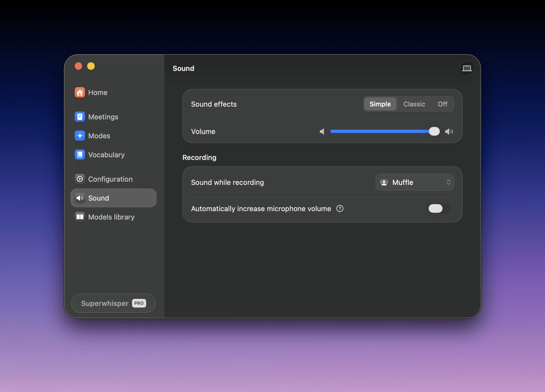Turn sound effects Off
This screenshot has width=545, height=392.
click(x=442, y=104)
